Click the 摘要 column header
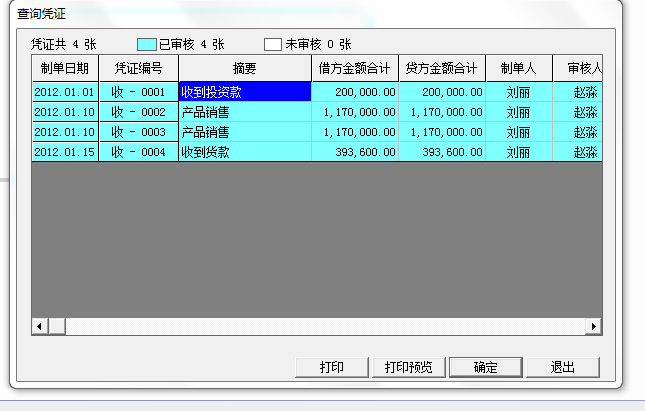Image resolution: width=645 pixels, height=411 pixels. click(245, 68)
